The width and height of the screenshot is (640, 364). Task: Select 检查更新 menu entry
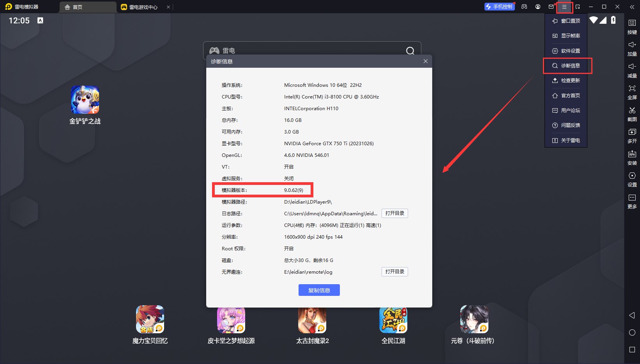[x=566, y=81]
